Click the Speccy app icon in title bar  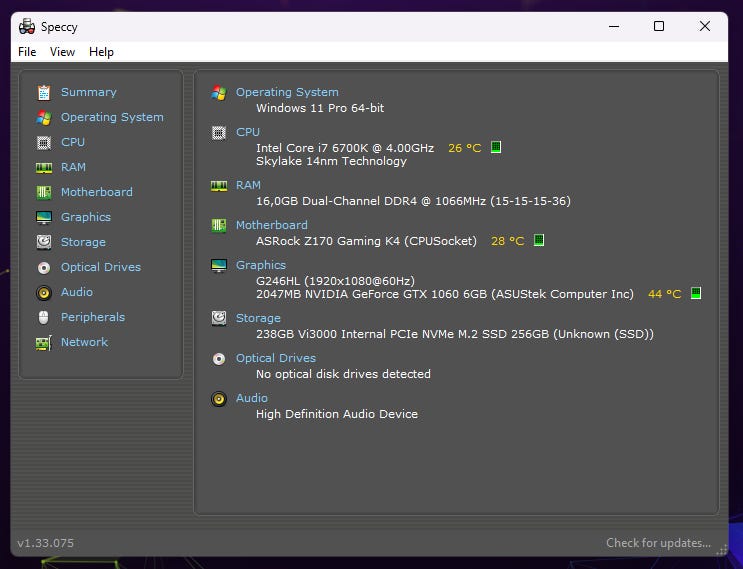pos(27,27)
